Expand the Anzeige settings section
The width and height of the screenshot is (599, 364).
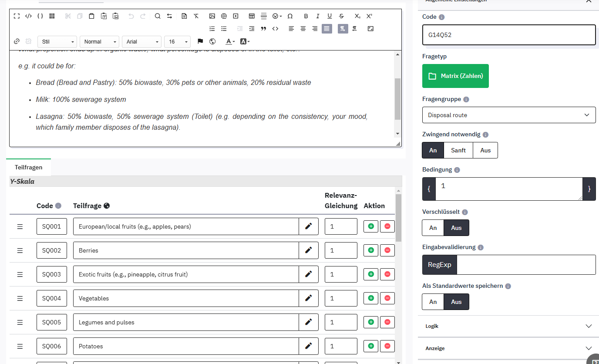point(508,348)
